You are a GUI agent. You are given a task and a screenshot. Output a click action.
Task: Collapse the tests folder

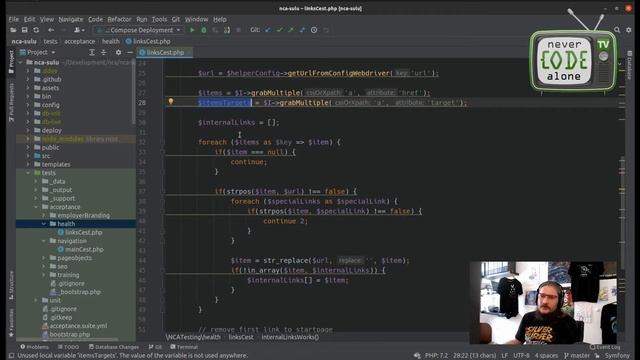click(x=28, y=173)
